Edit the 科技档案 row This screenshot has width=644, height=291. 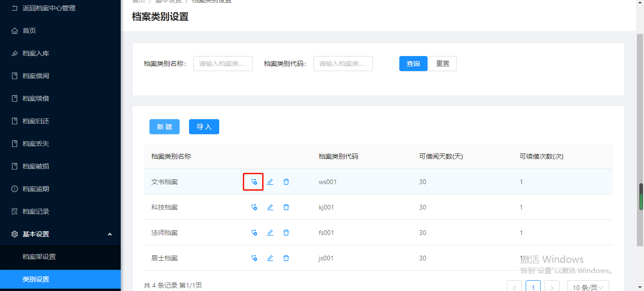(x=270, y=207)
